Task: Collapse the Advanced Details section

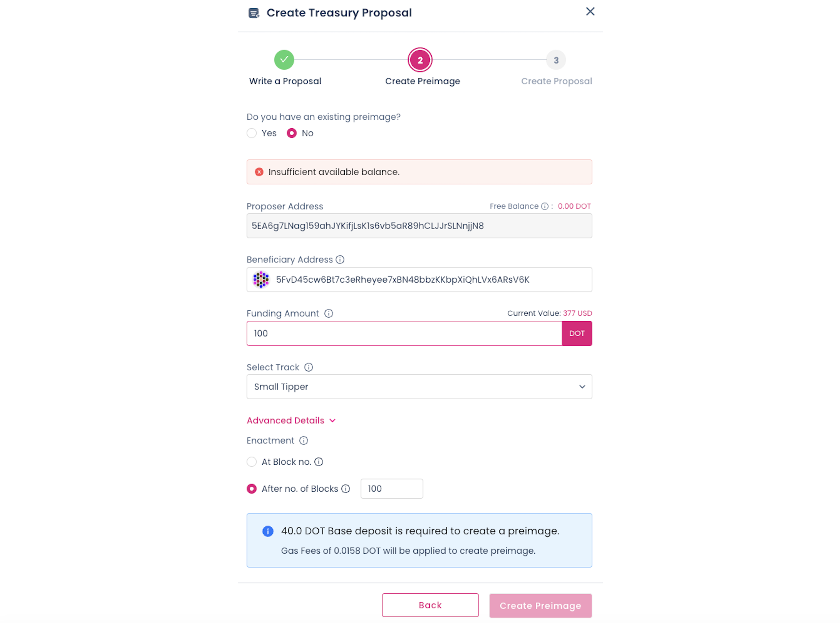Action: pyautogui.click(x=291, y=420)
